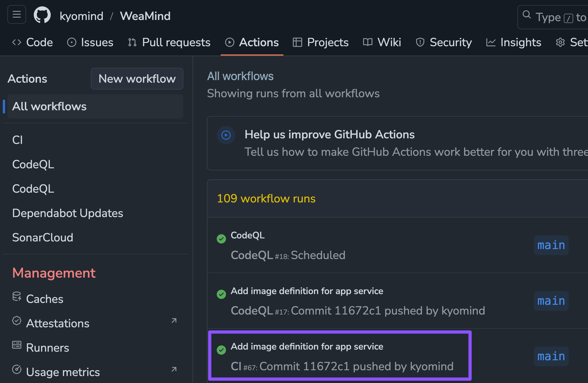Open Usage metrics under Management
Image resolution: width=588 pixels, height=383 pixels.
pyautogui.click(x=95, y=372)
